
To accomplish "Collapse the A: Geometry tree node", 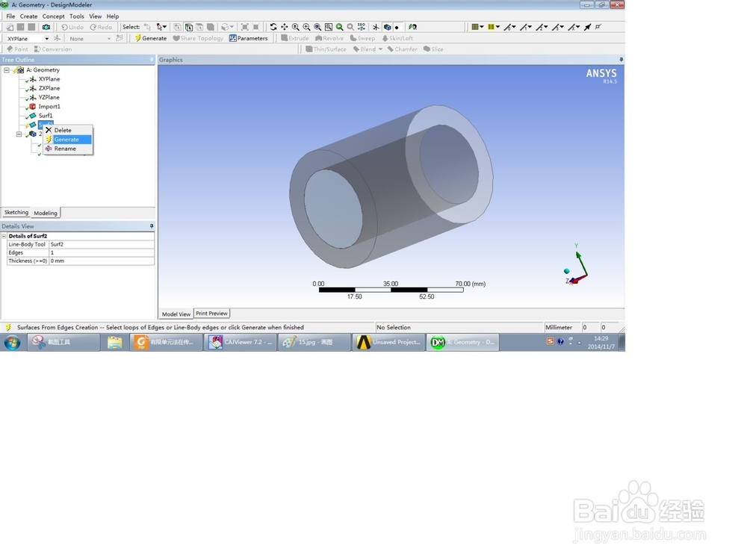I will [x=7, y=70].
